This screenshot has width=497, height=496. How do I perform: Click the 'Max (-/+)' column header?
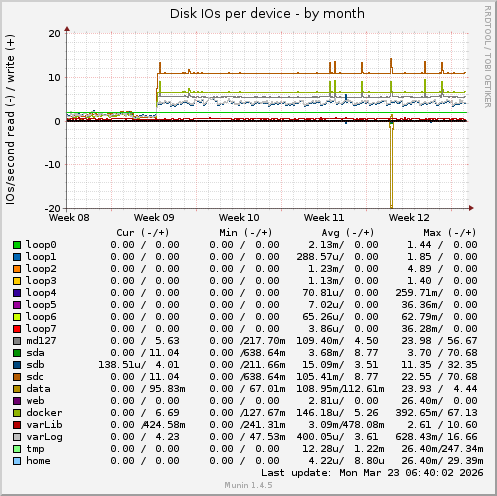[x=450, y=232]
